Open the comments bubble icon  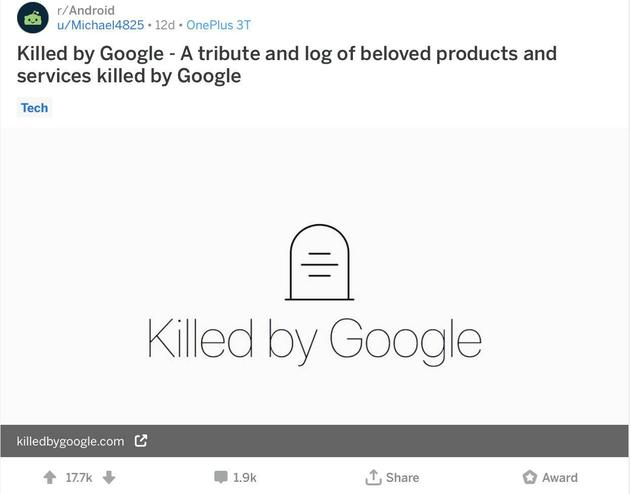click(x=221, y=478)
